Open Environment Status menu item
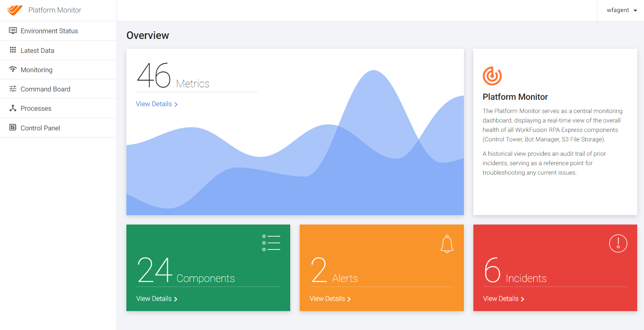Screen dimensions: 644x330 [x=58, y=31]
